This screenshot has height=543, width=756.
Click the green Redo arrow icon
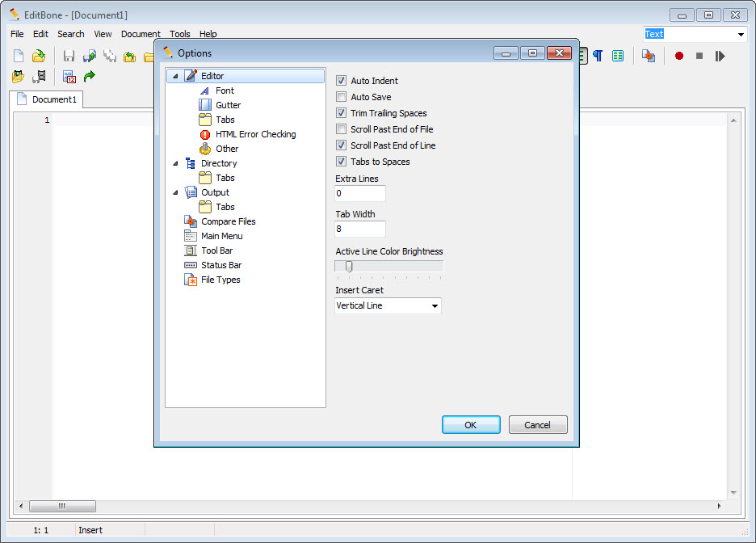(x=89, y=76)
